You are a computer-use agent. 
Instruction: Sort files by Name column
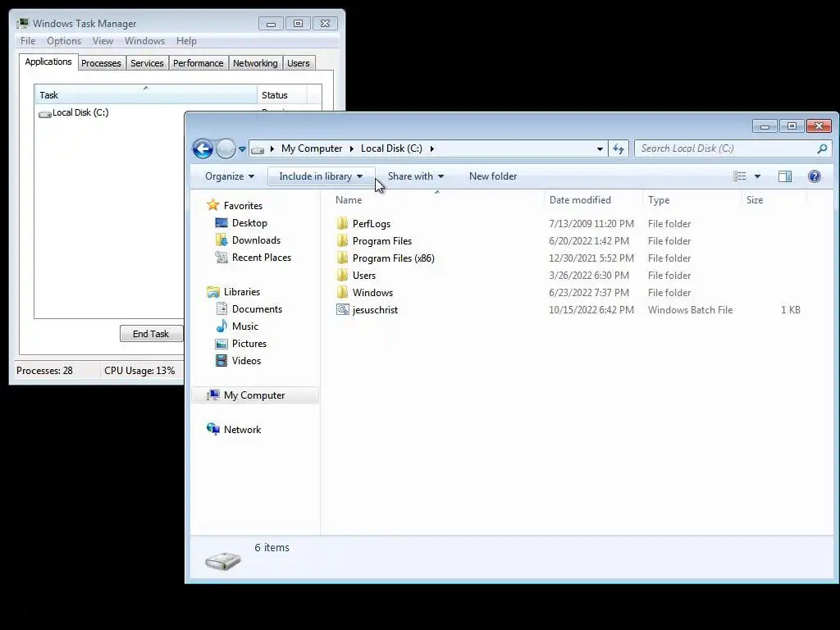[437, 200]
